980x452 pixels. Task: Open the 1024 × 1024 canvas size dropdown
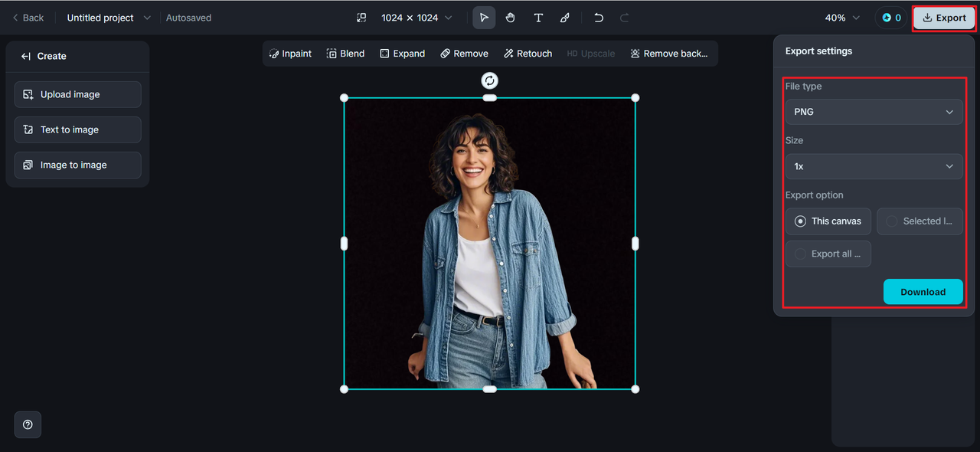[416, 18]
